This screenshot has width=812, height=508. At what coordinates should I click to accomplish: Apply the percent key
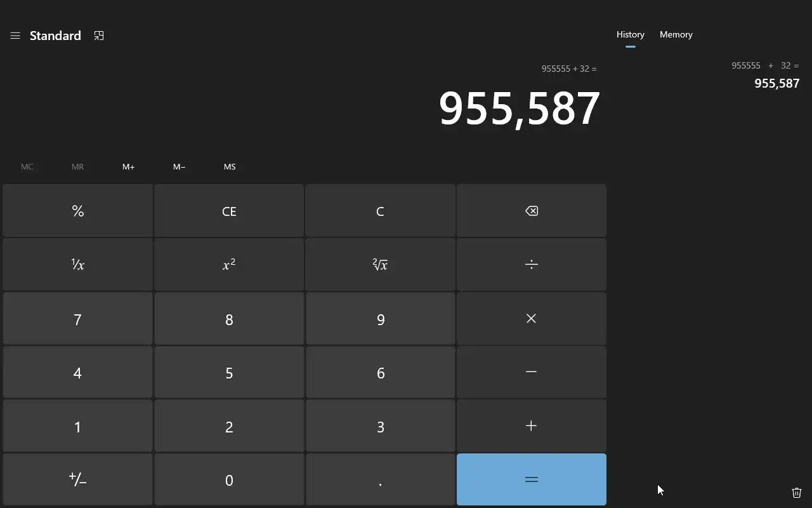77,211
